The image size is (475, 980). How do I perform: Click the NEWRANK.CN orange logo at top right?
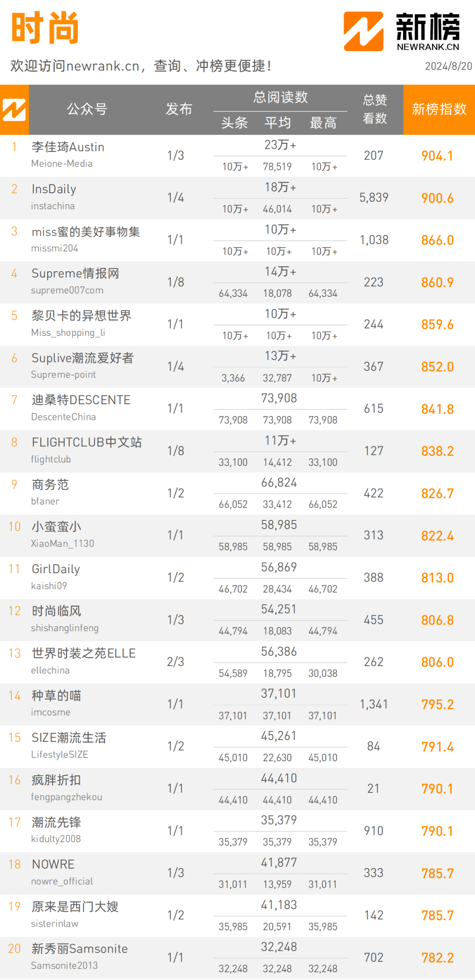pos(363,31)
